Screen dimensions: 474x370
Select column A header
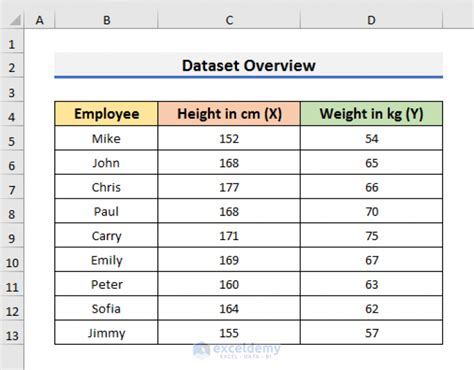click(40, 20)
